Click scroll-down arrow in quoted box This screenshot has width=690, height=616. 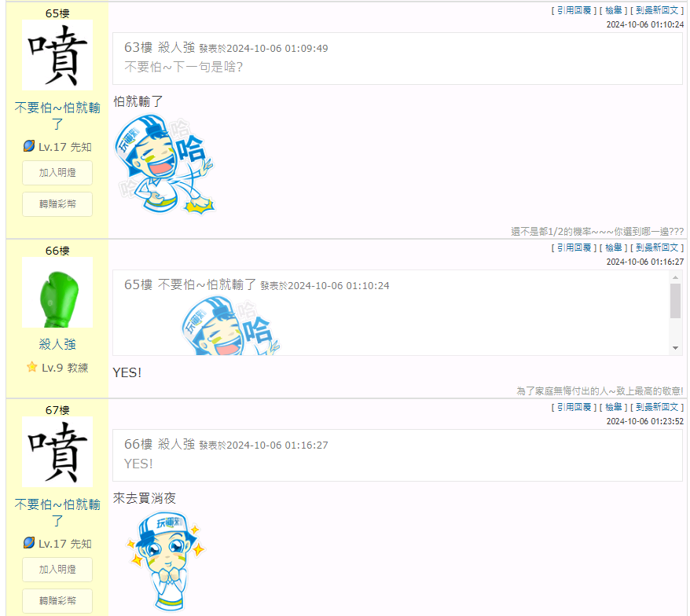[x=676, y=348]
